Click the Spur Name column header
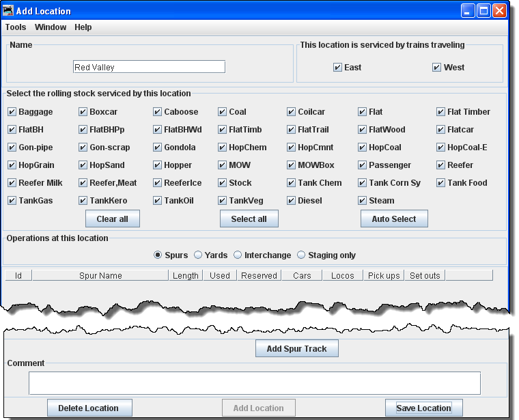The height and width of the screenshot is (420, 519). [100, 276]
